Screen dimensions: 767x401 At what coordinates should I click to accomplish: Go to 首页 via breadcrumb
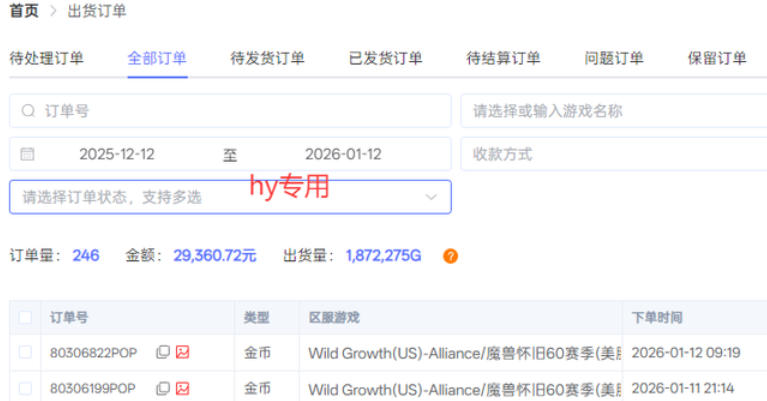24,11
